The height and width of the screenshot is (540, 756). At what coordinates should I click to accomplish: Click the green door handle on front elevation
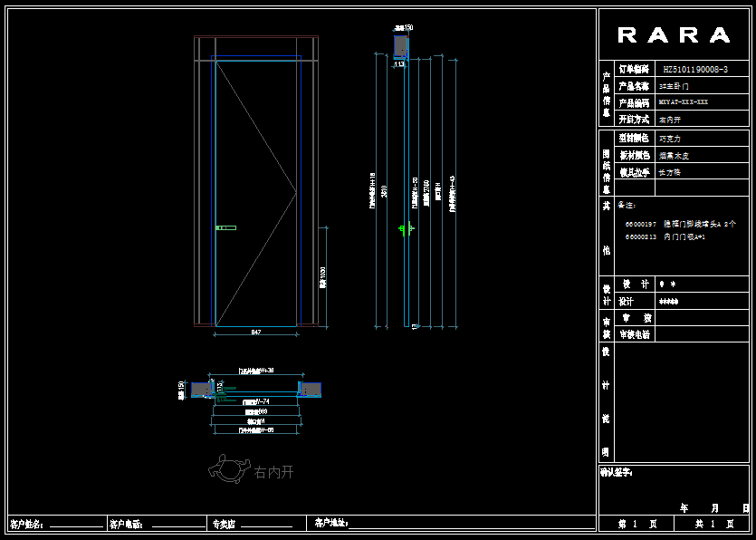click(x=225, y=228)
